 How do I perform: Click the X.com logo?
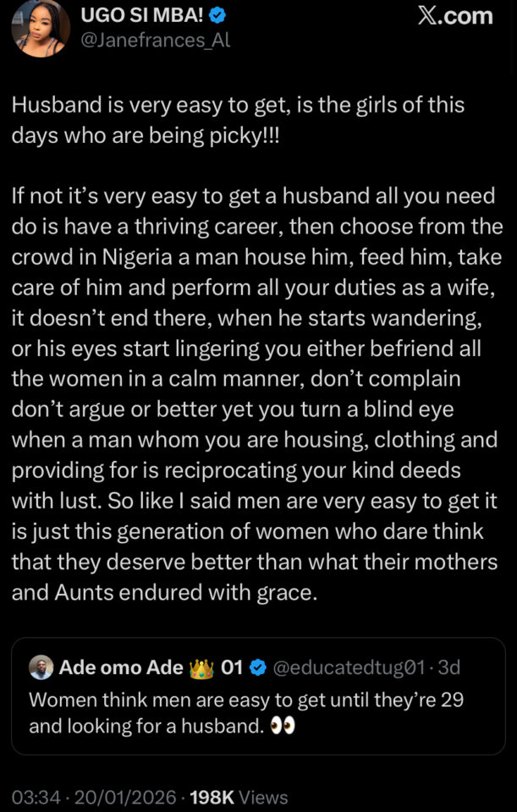[455, 17]
